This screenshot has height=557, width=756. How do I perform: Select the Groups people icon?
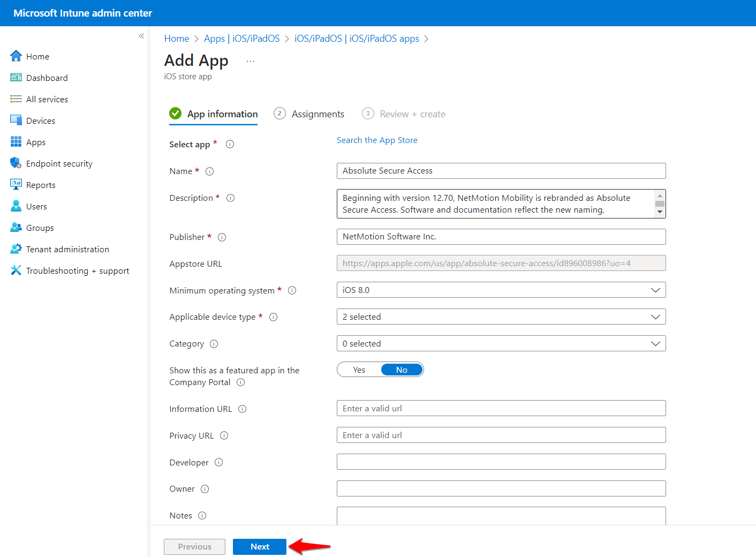[16, 228]
